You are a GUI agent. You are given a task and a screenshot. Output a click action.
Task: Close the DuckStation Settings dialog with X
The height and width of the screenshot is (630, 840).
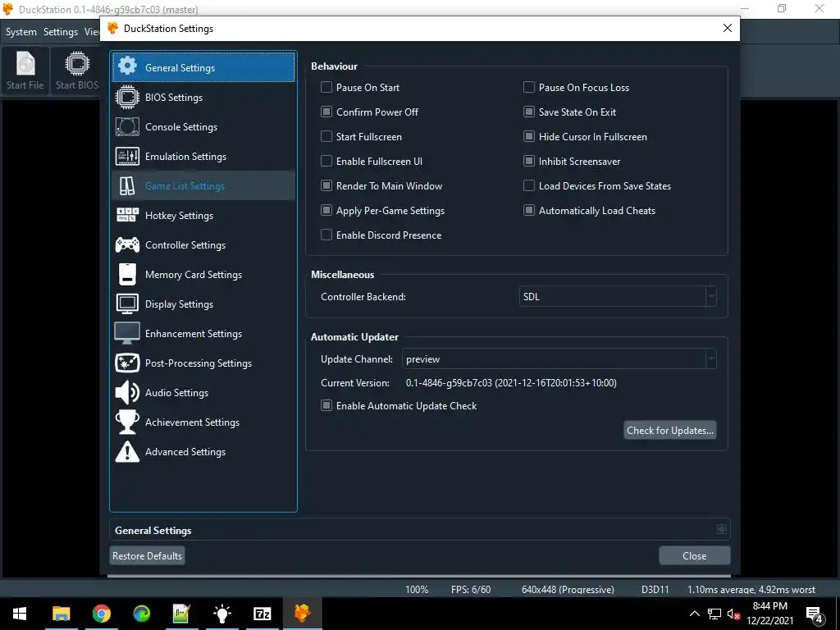[x=727, y=28]
